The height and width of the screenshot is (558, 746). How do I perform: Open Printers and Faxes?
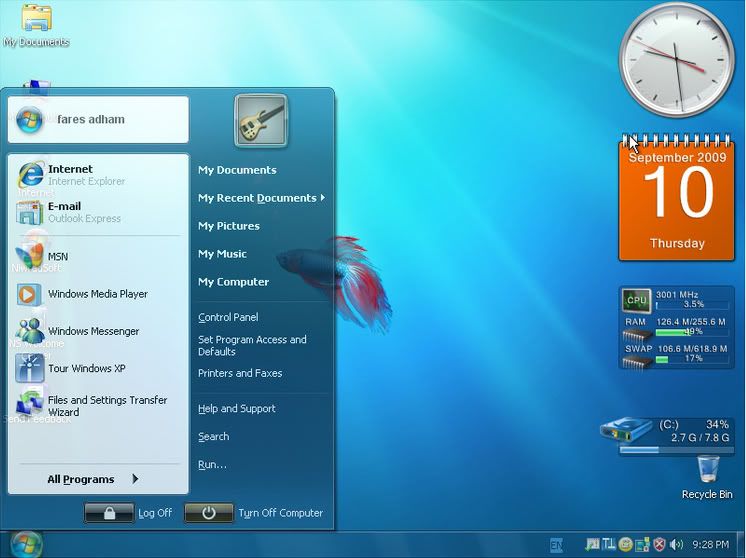tap(240, 373)
